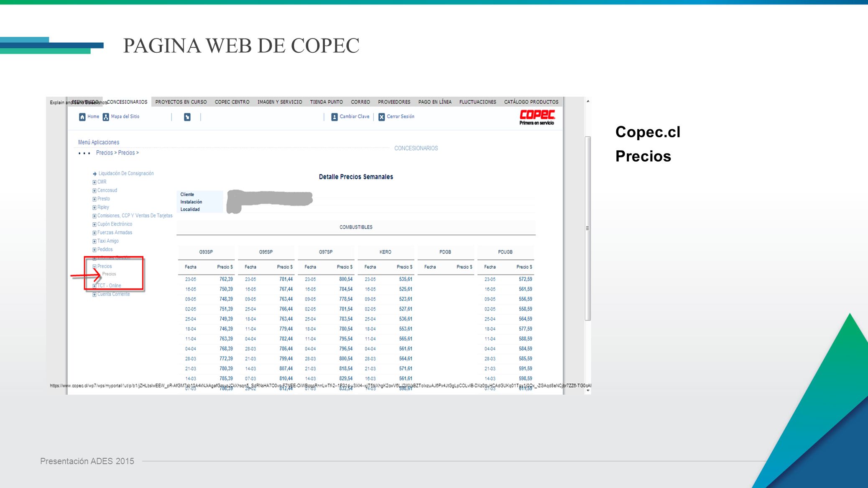Click the Copec logo

click(x=537, y=117)
